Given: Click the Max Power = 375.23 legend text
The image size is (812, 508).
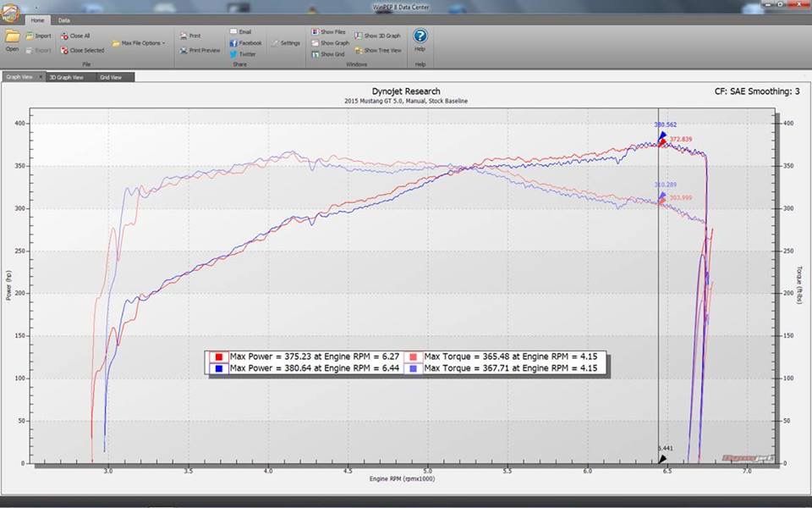Looking at the screenshot, I should pos(315,356).
